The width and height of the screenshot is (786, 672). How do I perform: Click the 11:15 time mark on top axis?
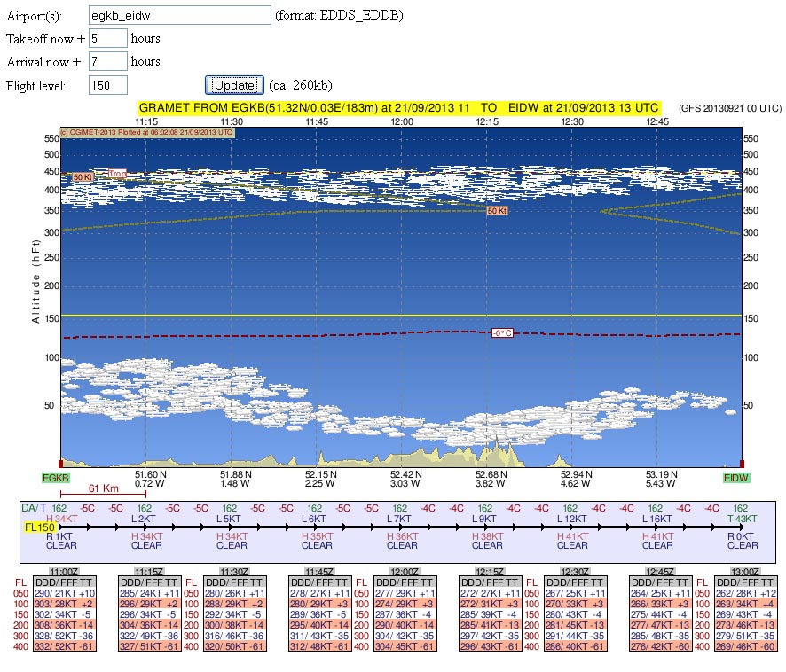(146, 121)
